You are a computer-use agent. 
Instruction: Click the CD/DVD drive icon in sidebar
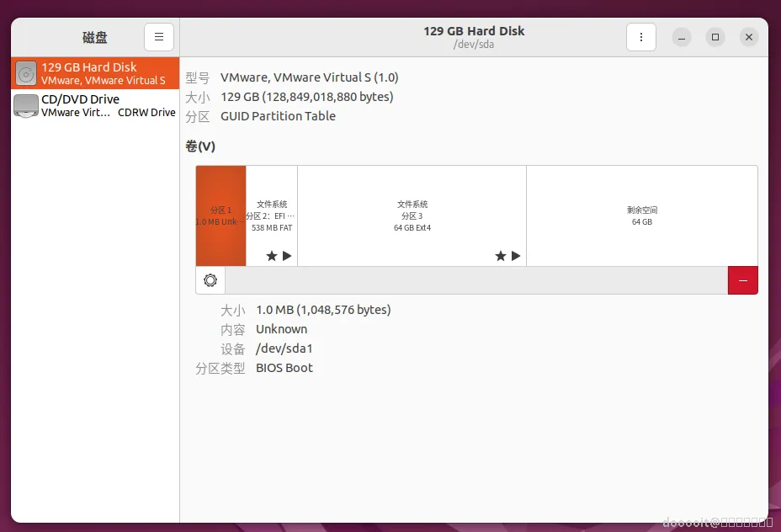pyautogui.click(x=26, y=105)
